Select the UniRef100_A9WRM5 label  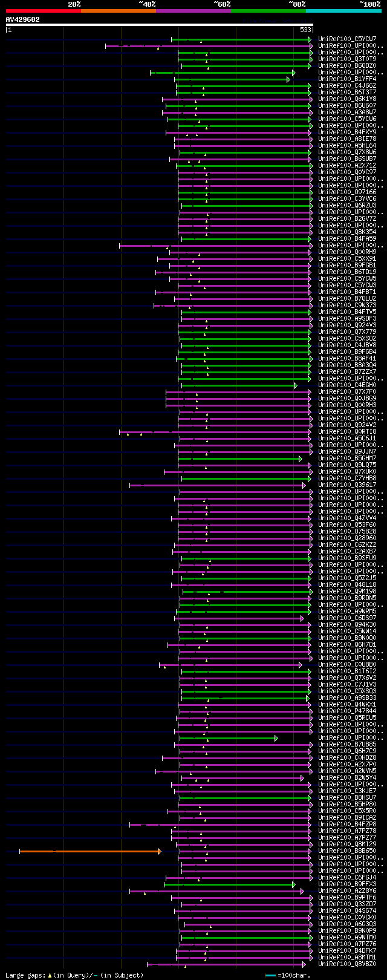(x=347, y=611)
